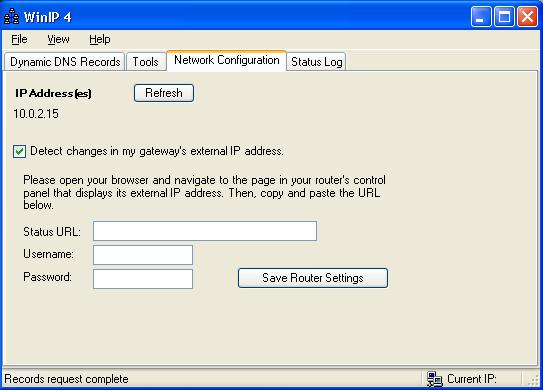Refresh the IP address list

(x=164, y=93)
